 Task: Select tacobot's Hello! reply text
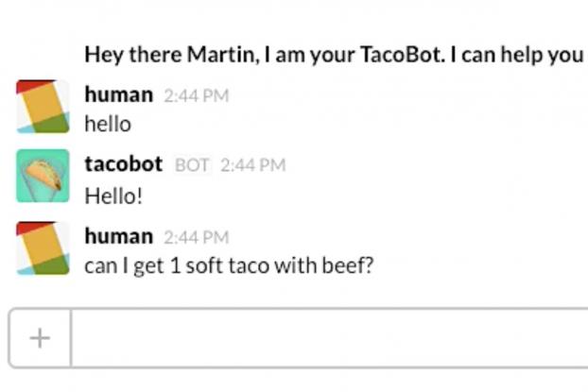pos(113,196)
